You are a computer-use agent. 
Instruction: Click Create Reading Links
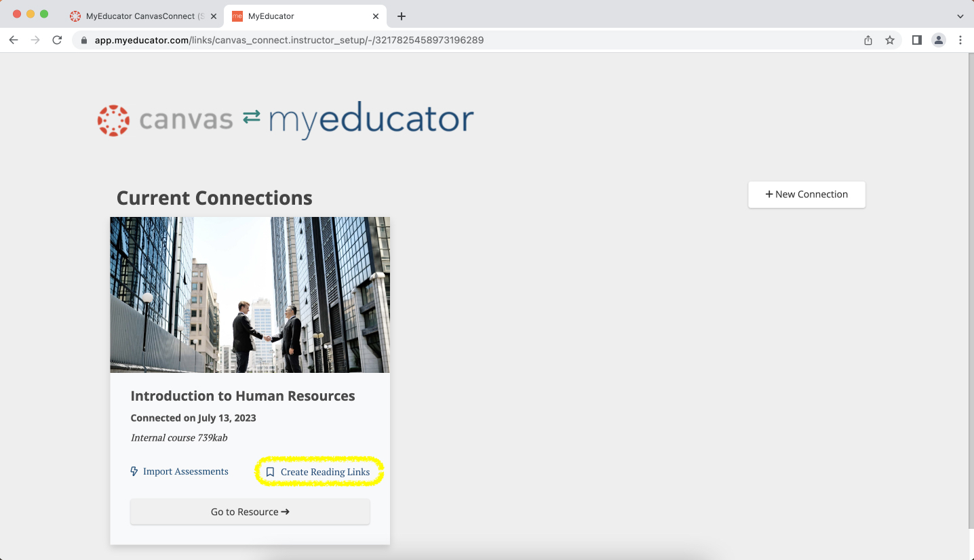point(318,472)
